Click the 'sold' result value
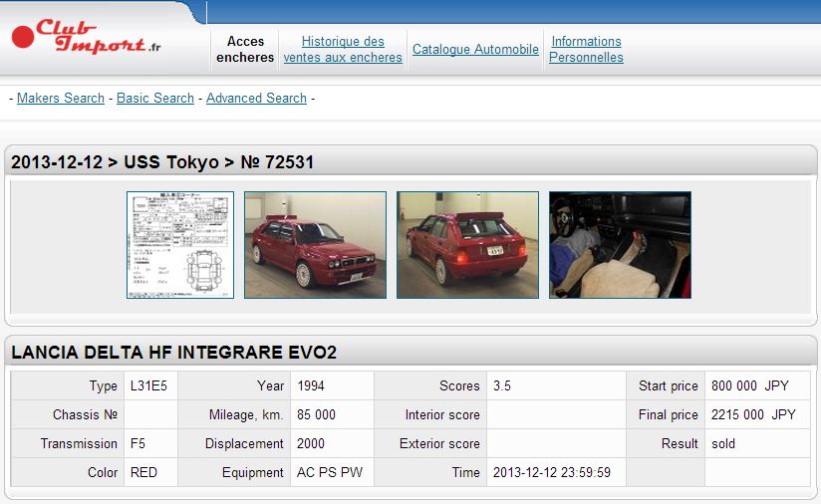This screenshot has height=504, width=821. tap(723, 443)
